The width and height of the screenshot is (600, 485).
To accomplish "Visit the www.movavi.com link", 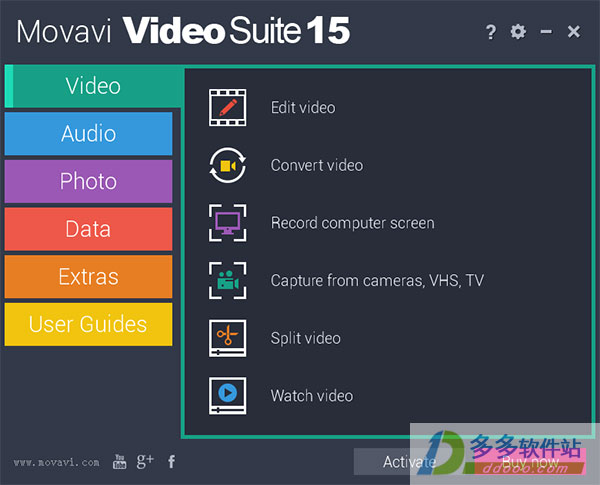I will [x=57, y=462].
